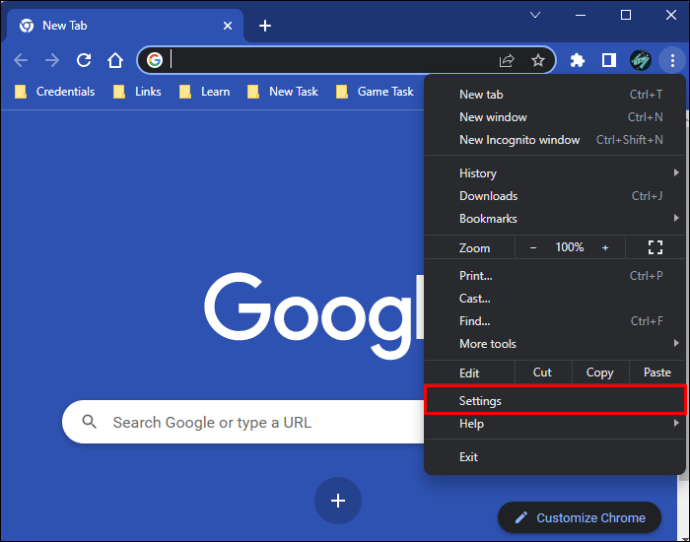Viewport: 690px width, 542px height.
Task: Open the New Task bookmark folder
Action: pos(283,92)
